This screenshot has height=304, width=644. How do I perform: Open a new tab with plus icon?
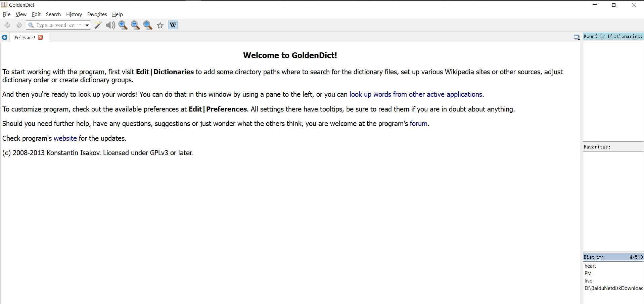5,37
